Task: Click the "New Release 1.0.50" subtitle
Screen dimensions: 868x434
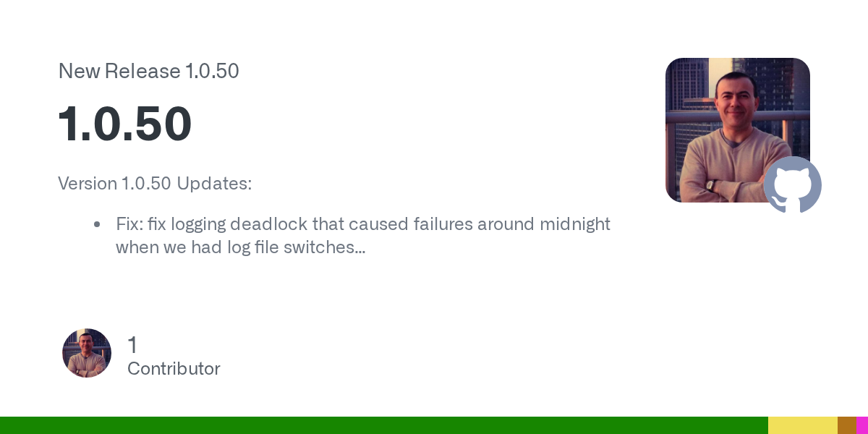Action: click(148, 72)
